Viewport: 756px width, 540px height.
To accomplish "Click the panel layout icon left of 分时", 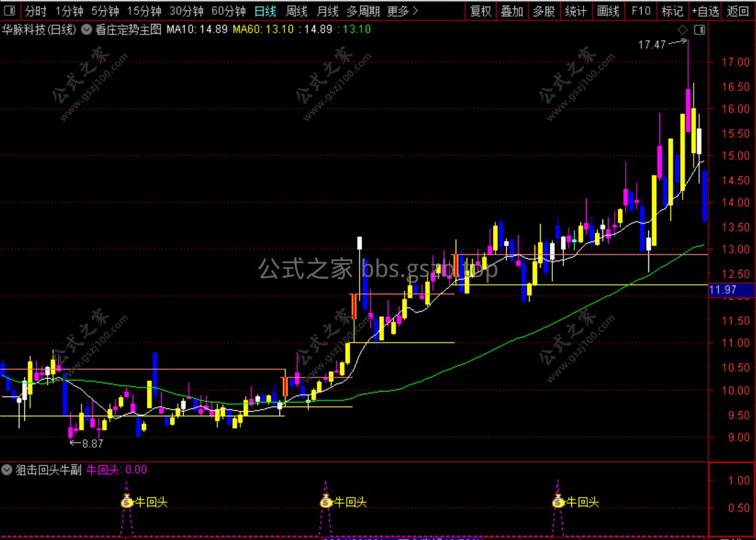I will (10, 11).
